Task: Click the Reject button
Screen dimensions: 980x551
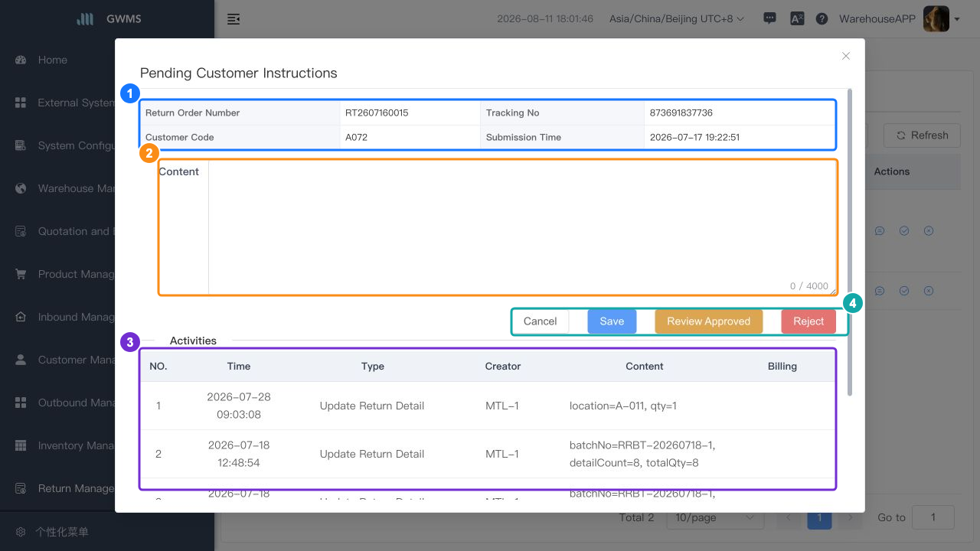Action: [x=808, y=321]
